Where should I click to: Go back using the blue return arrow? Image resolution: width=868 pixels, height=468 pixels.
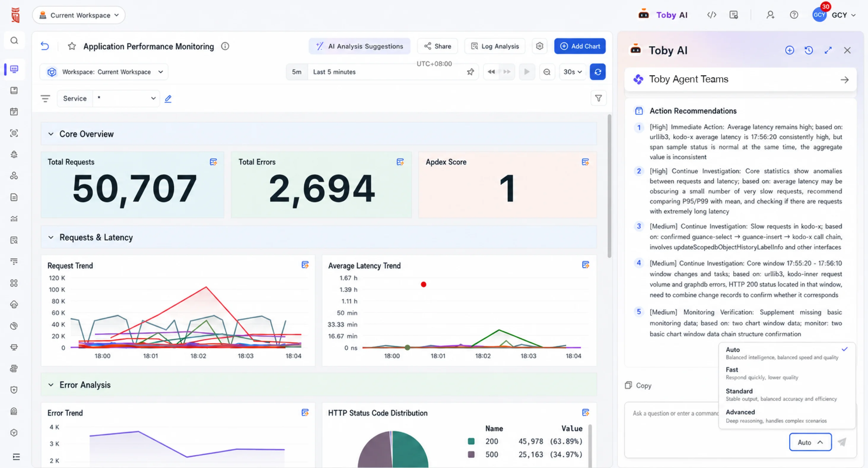pos(45,46)
